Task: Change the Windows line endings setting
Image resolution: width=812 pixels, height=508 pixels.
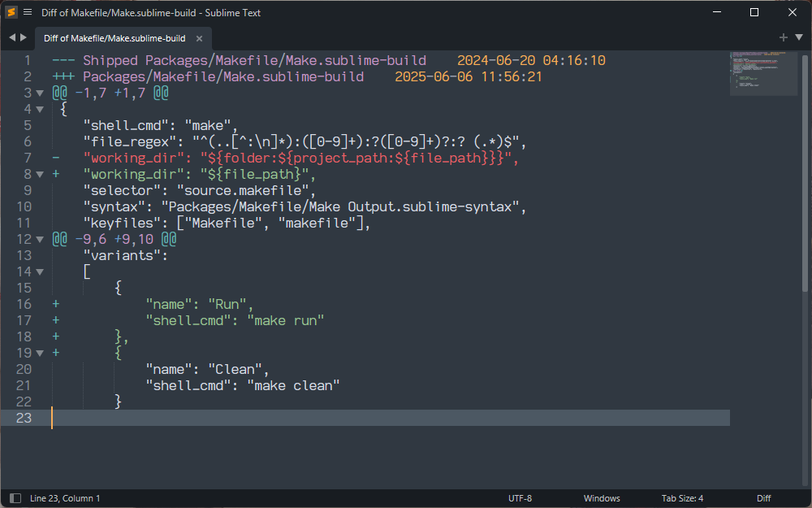Action: point(602,498)
